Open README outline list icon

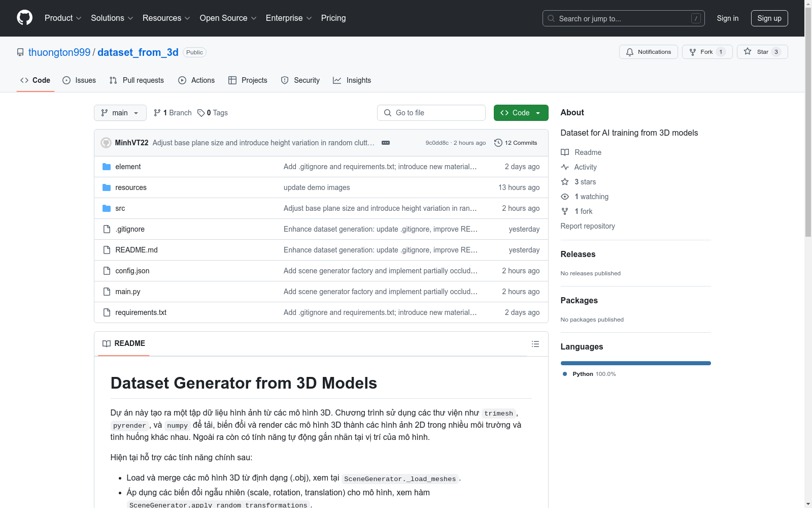coord(535,344)
